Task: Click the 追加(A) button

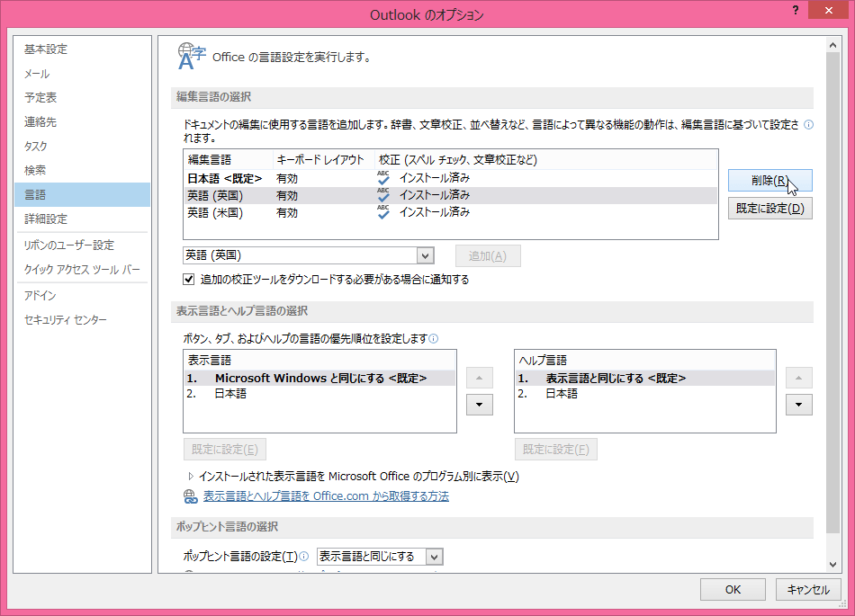Action: (488, 256)
